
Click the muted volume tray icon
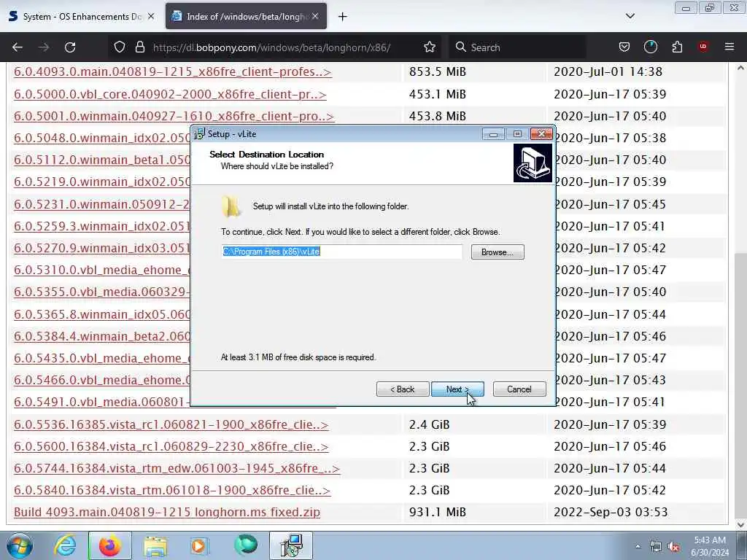673,547
